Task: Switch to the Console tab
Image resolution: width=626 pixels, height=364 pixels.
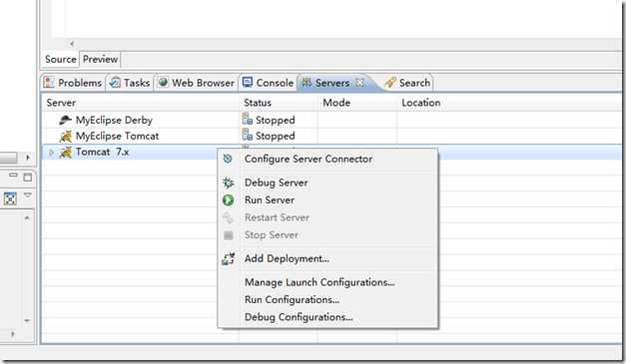Action: [x=268, y=83]
